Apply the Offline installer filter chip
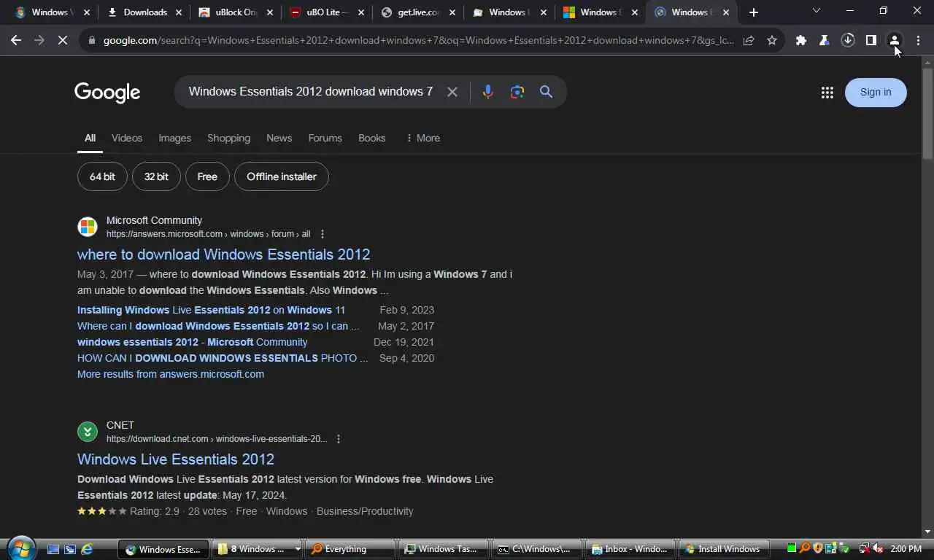 point(282,176)
